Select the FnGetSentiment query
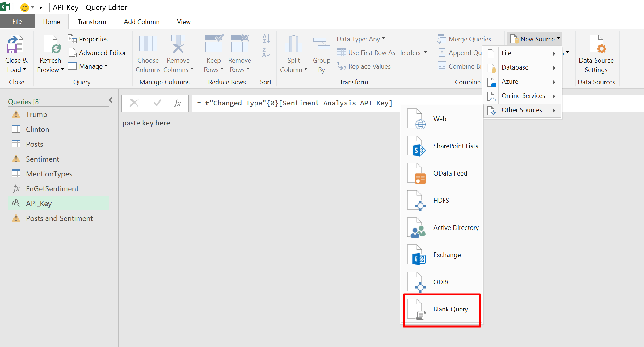The image size is (644, 347). pos(52,189)
